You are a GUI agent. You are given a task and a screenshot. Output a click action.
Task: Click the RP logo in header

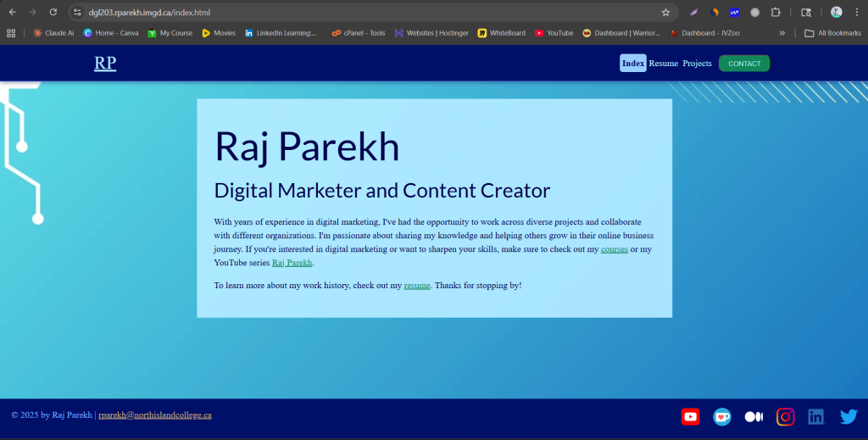[105, 64]
